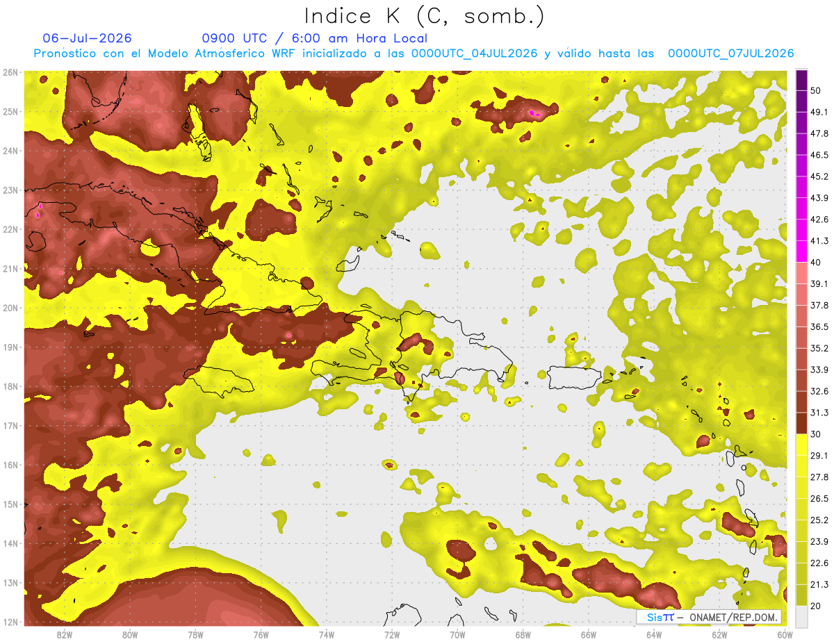Click the 62W longitude label
This screenshot has height=644, width=834.
pos(719,635)
